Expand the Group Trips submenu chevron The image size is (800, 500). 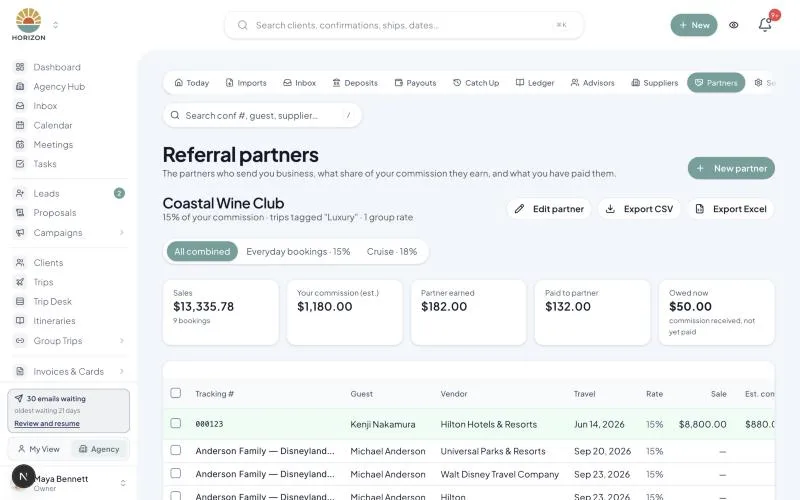121,341
